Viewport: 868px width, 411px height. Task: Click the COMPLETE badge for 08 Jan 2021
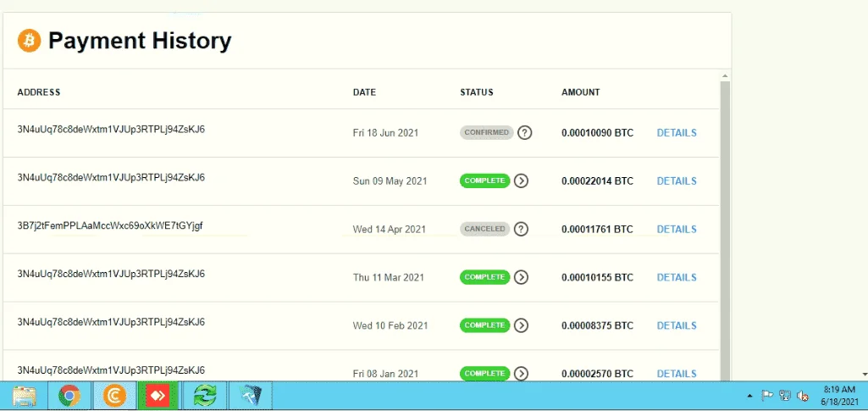[x=484, y=374]
